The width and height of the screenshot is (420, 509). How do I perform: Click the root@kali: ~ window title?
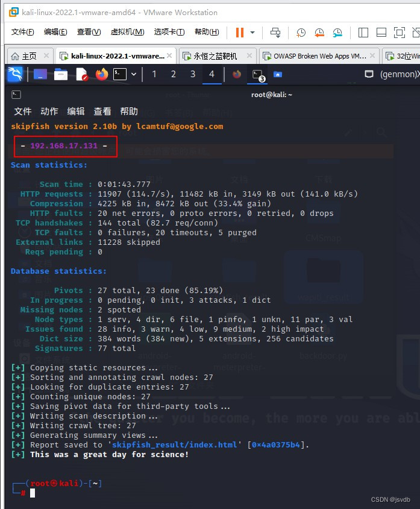pos(271,95)
